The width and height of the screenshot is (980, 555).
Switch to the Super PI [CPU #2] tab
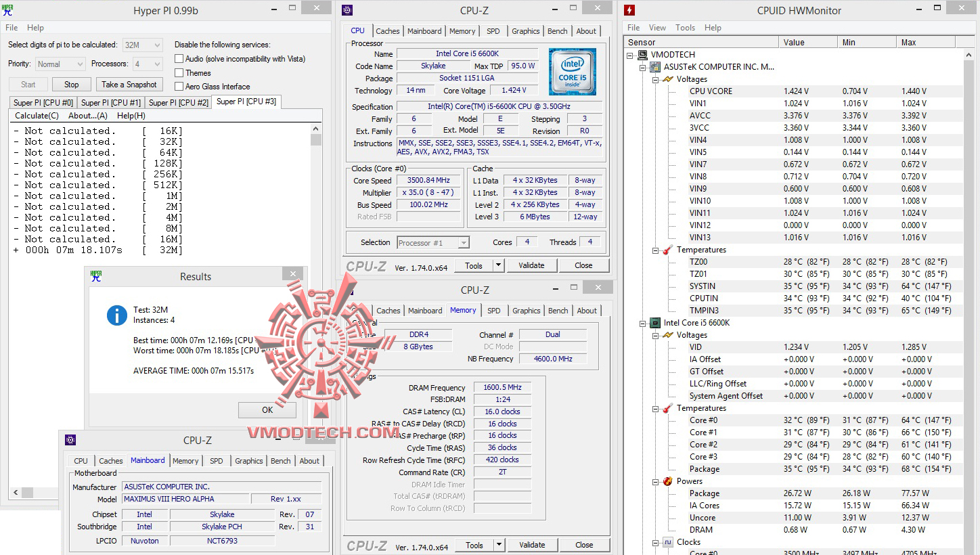coord(179,103)
